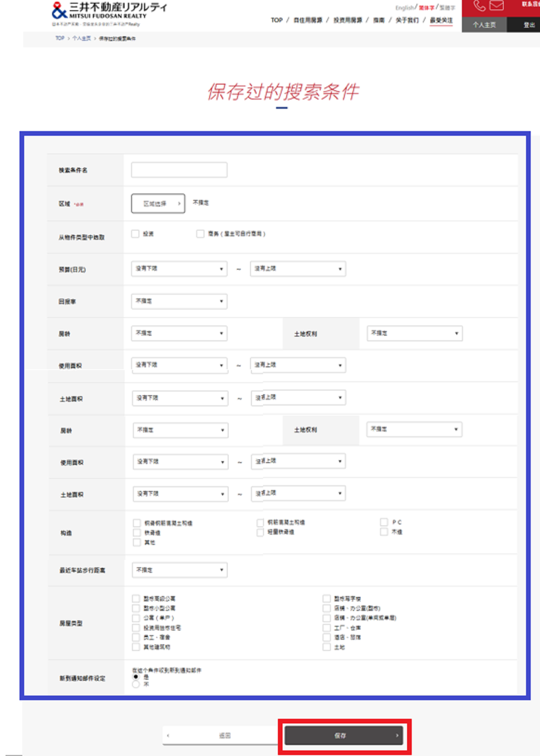
Task: Check the PC structure checkbox
Action: point(384,522)
